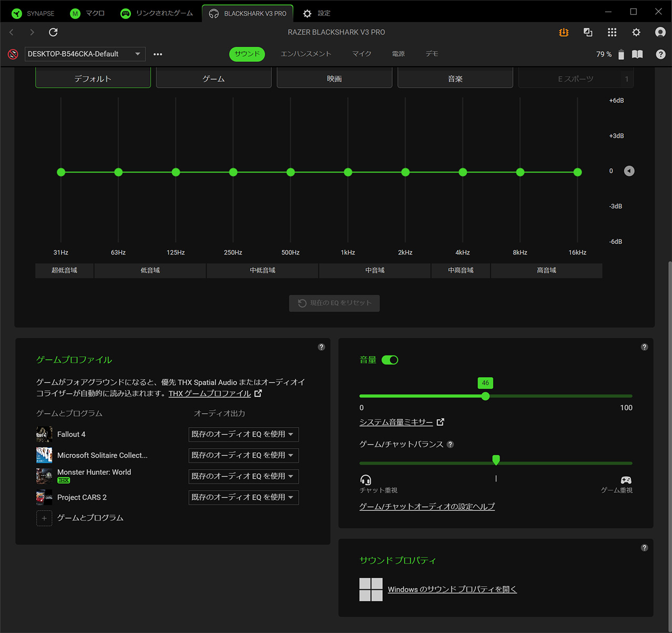Expand the DESKTOP-B546CKA-Default profile dropdown
Image resolution: width=672 pixels, height=633 pixels.
(85, 54)
